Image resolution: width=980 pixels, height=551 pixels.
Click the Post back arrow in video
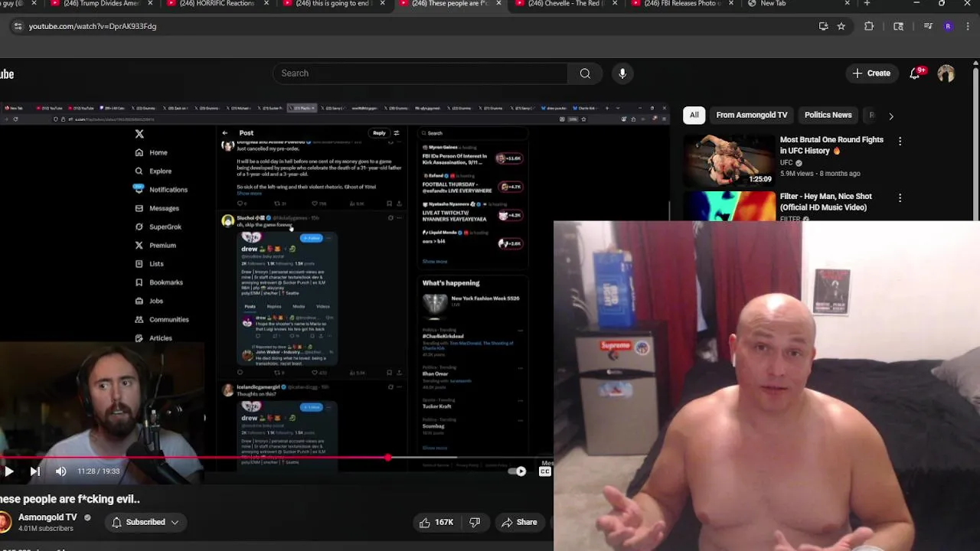click(225, 133)
